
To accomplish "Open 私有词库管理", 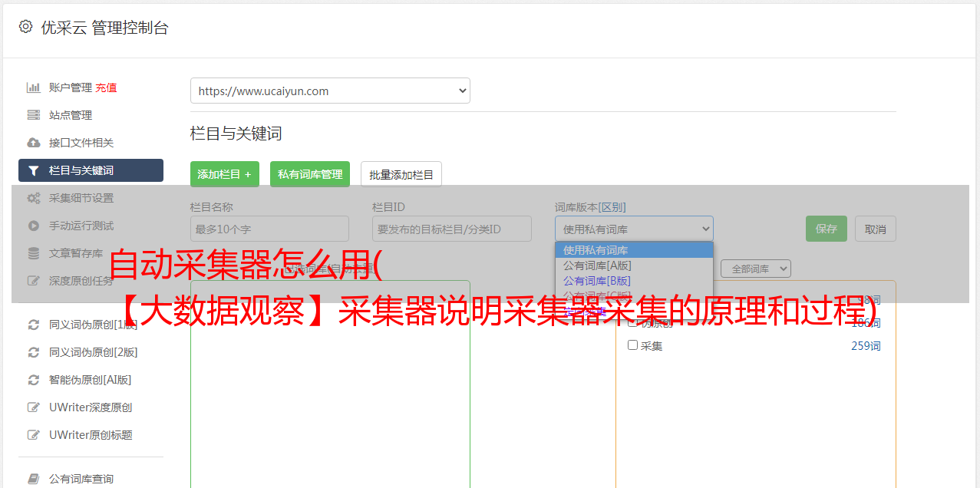I will point(310,174).
